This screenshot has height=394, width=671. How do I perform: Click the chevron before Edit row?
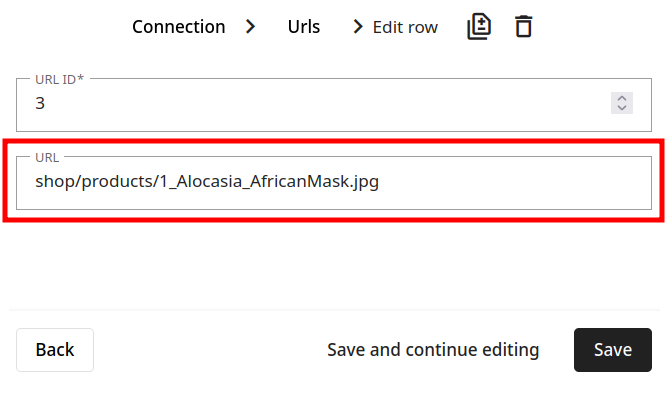point(358,27)
